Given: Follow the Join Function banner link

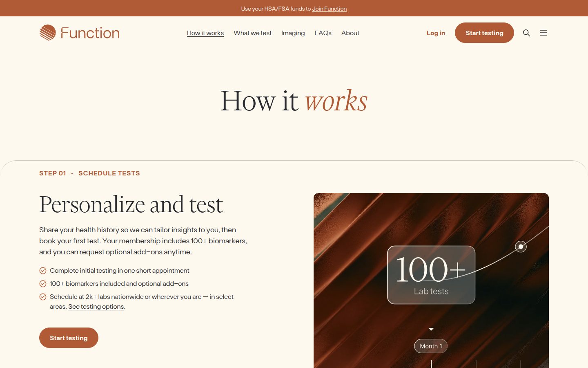Looking at the screenshot, I should click(x=330, y=9).
